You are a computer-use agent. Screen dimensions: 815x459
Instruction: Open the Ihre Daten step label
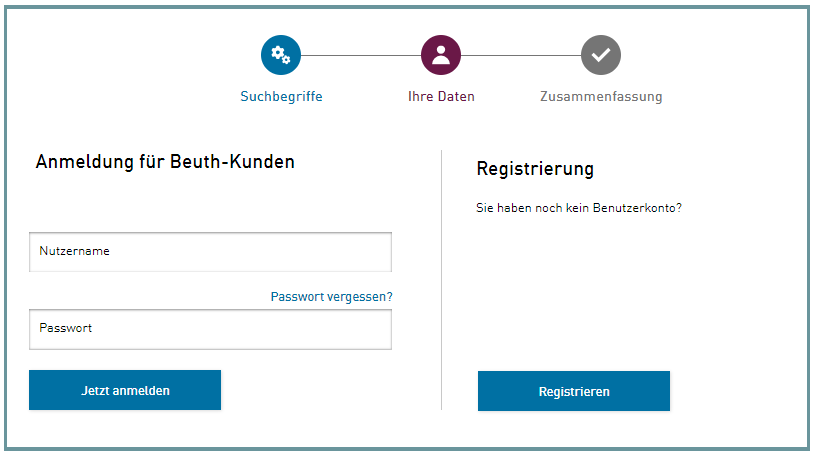coord(441,97)
